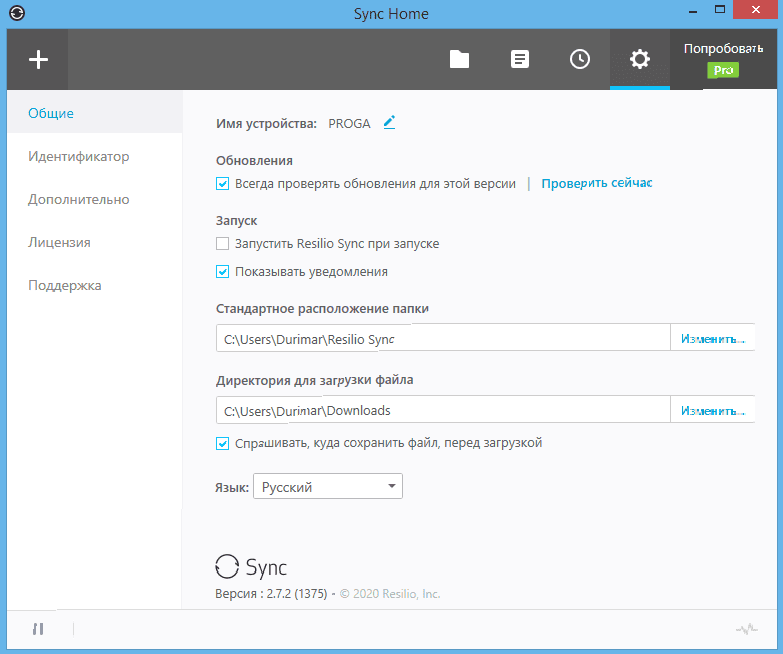Open the History clock icon

(x=580, y=59)
